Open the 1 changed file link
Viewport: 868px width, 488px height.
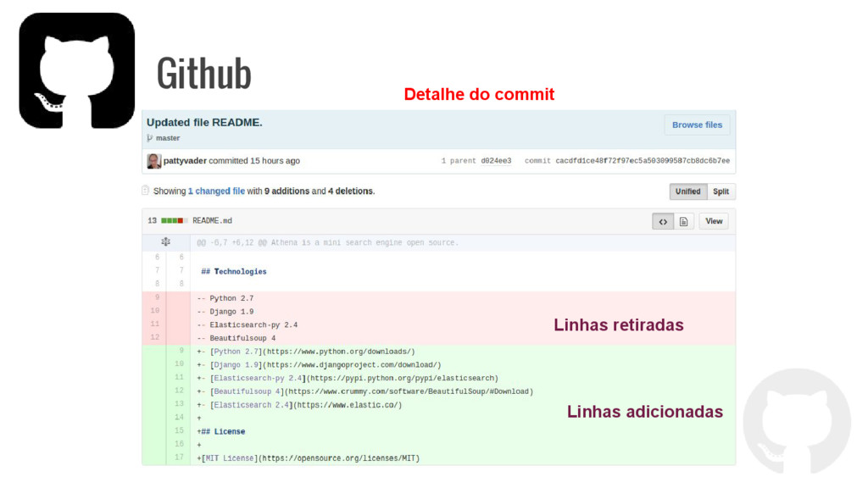point(216,191)
